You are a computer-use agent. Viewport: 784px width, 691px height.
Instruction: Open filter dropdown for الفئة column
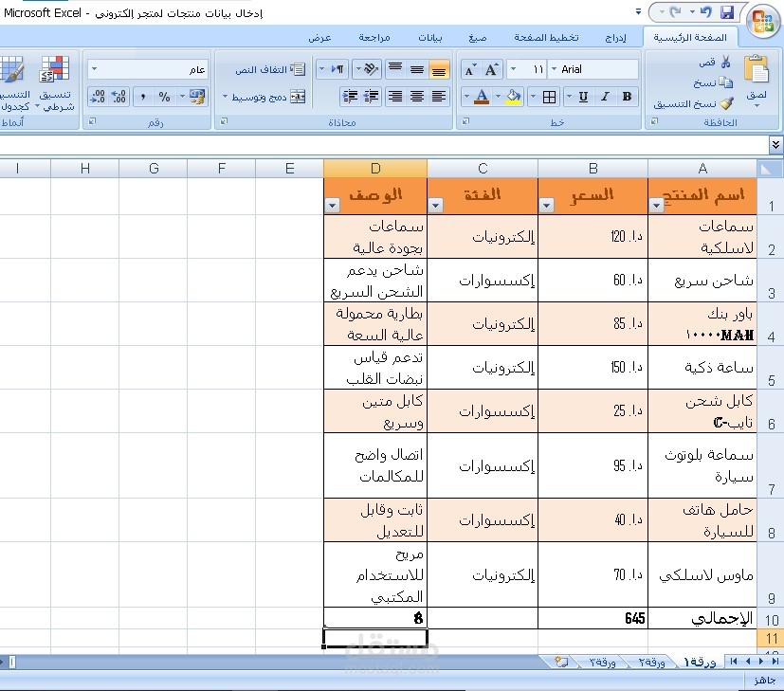click(435, 205)
